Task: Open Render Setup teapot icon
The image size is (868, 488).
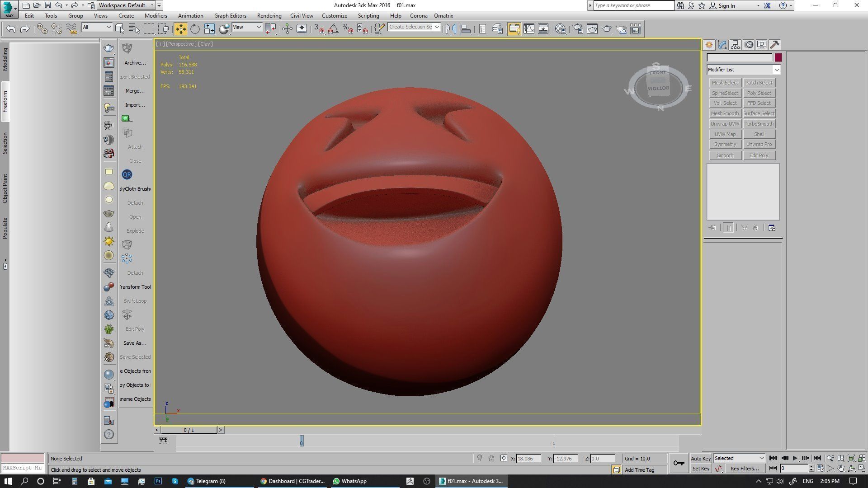Action: (x=578, y=29)
